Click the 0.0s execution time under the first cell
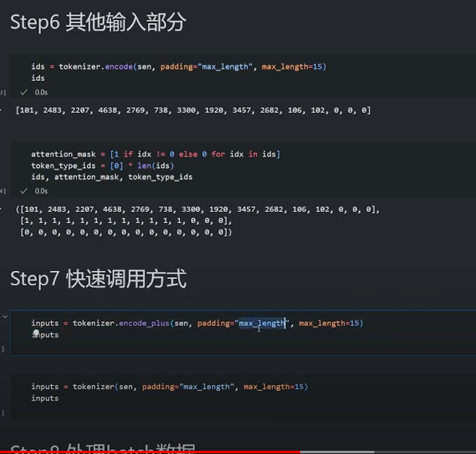Viewport: 476px width, 454px height. tap(41, 92)
